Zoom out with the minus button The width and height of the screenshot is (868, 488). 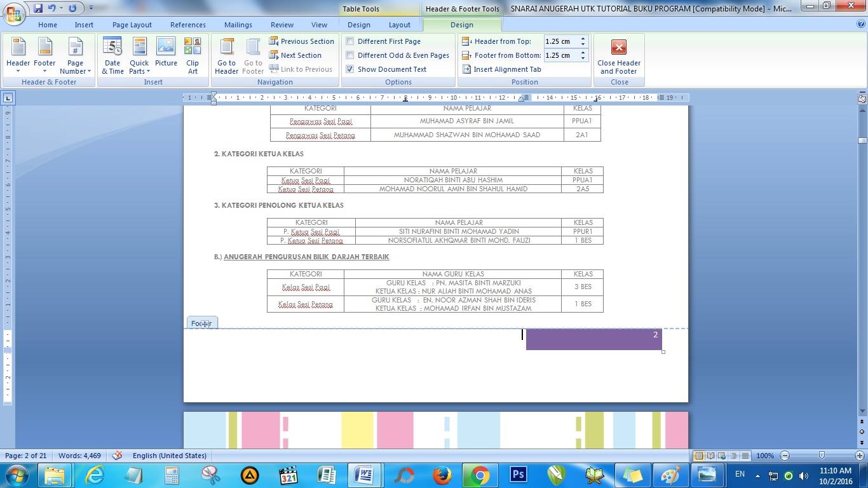click(x=785, y=456)
